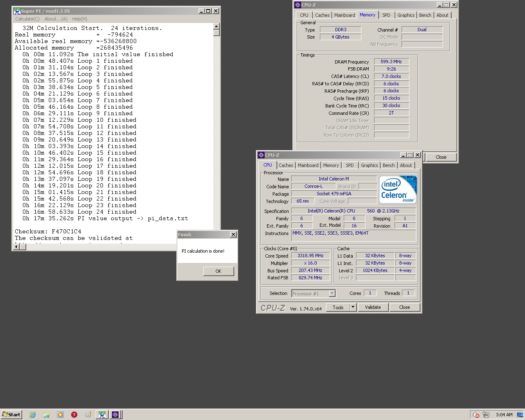Open the Tools dropdown arrow in CPU-Z
The image size is (525, 420).
353,307
